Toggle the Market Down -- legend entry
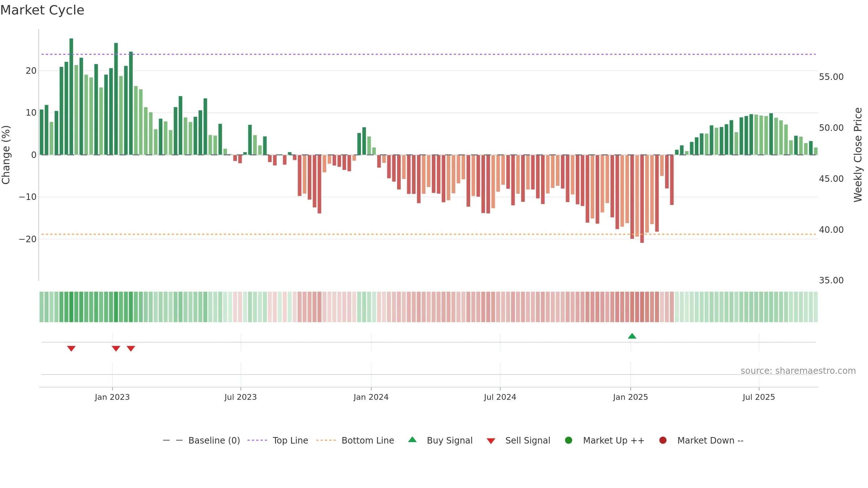This screenshot has height=488, width=868. click(x=701, y=440)
